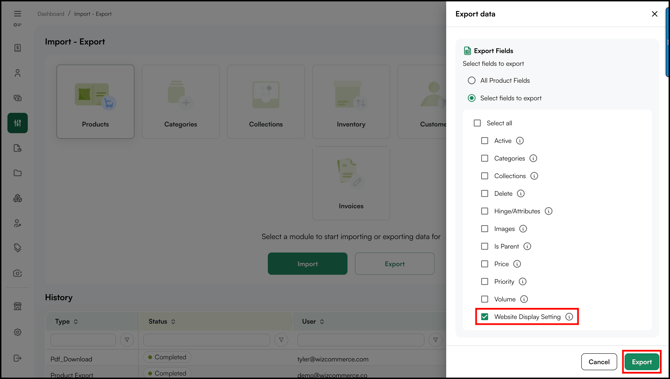Open the settings gear sidebar icon
This screenshot has width=670, height=379.
[x=18, y=332]
